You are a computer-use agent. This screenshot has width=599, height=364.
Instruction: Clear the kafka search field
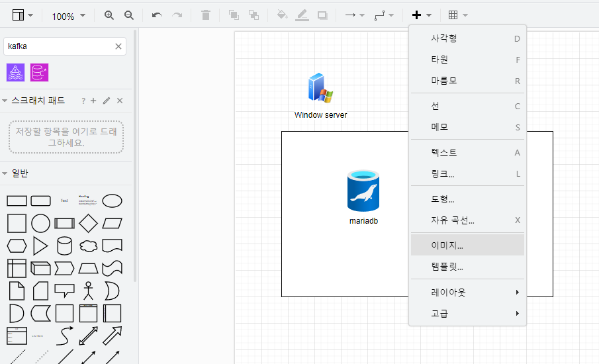118,46
